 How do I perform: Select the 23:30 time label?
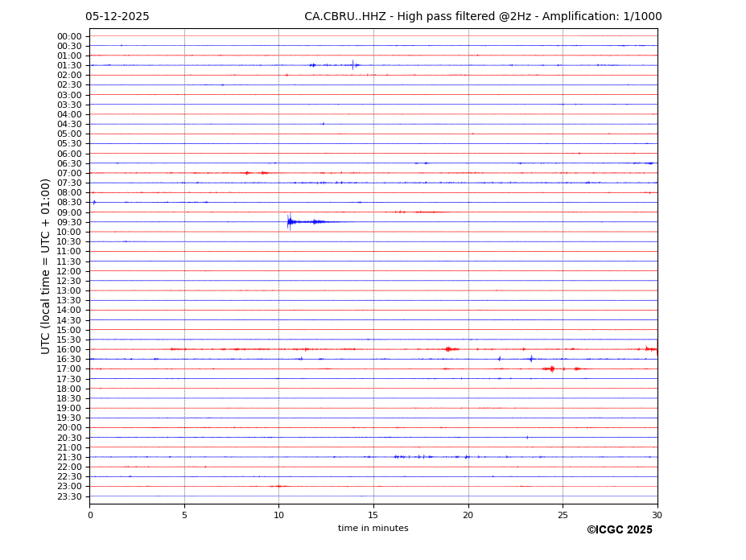(x=69, y=496)
